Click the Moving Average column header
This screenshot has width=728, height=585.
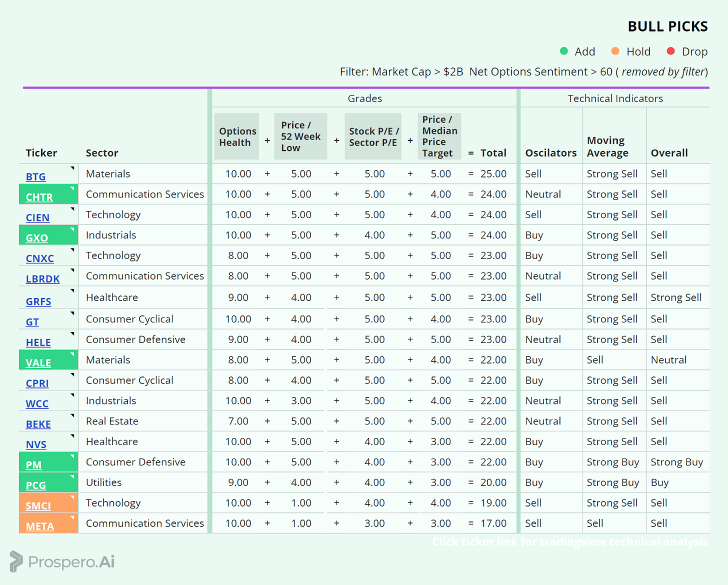[x=607, y=146]
